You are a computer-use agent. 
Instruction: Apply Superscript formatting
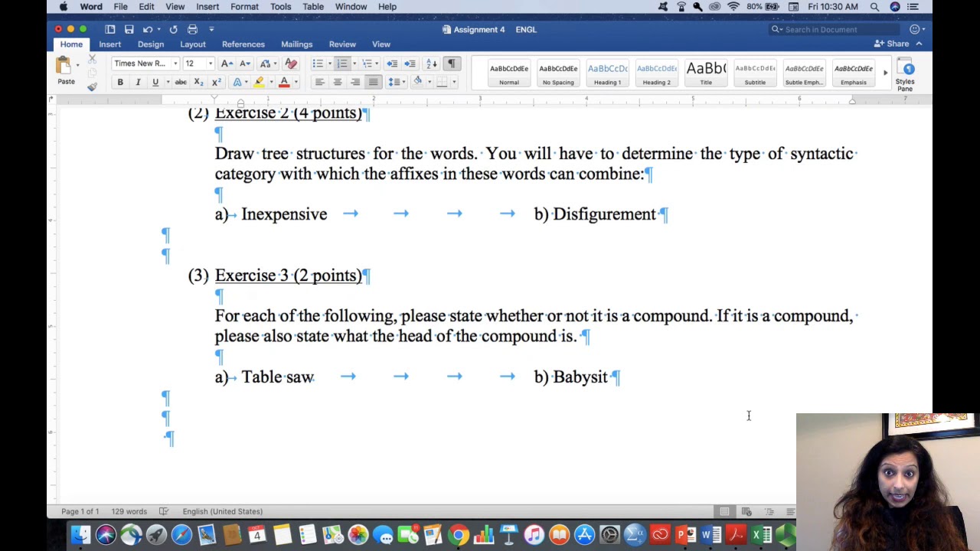216,82
